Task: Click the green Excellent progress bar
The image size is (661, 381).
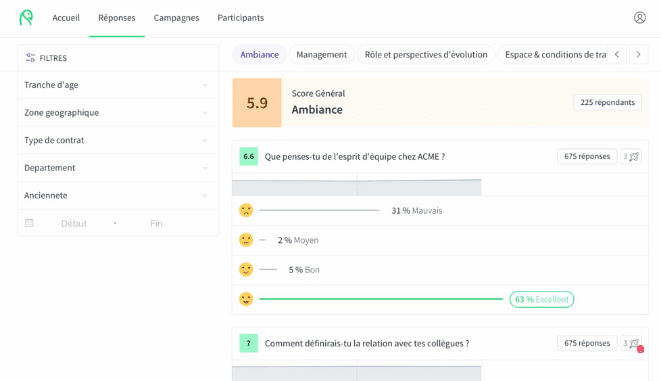Action: click(x=381, y=299)
